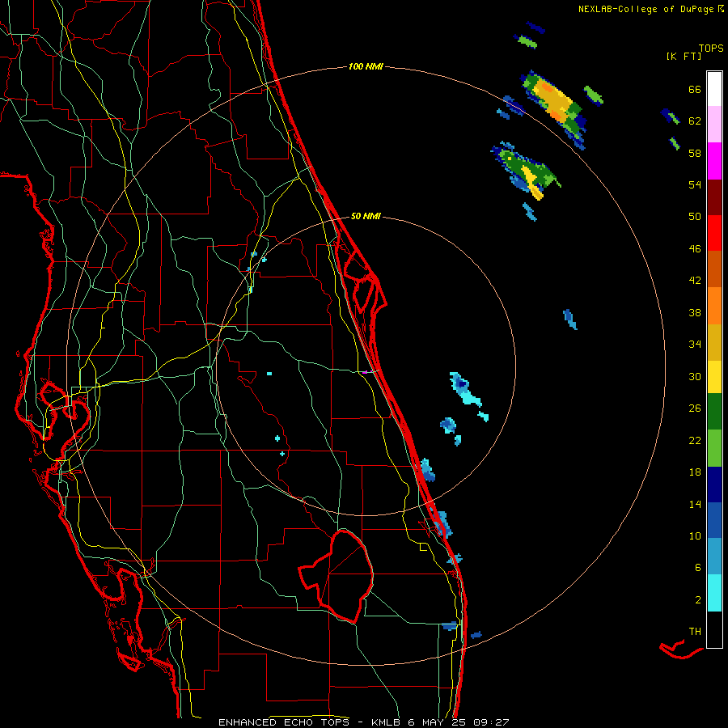Click the "10" scale value
Image resolution: width=728 pixels, height=728 pixels.
click(695, 535)
